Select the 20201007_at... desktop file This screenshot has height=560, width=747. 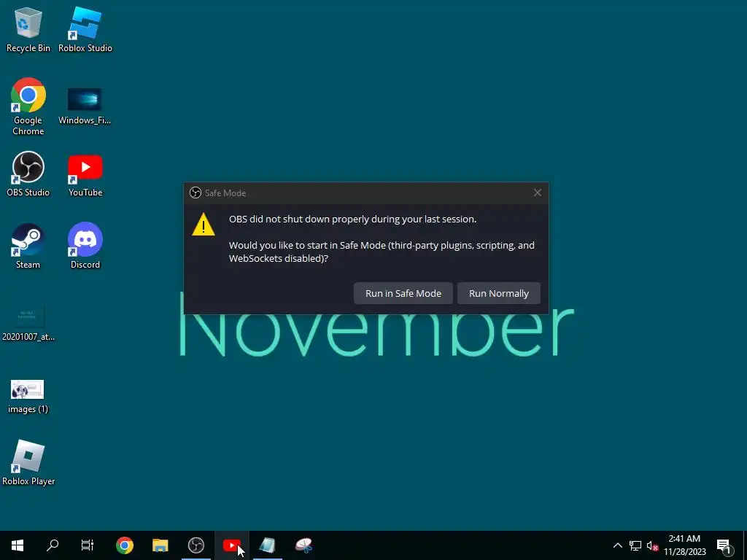point(28,324)
